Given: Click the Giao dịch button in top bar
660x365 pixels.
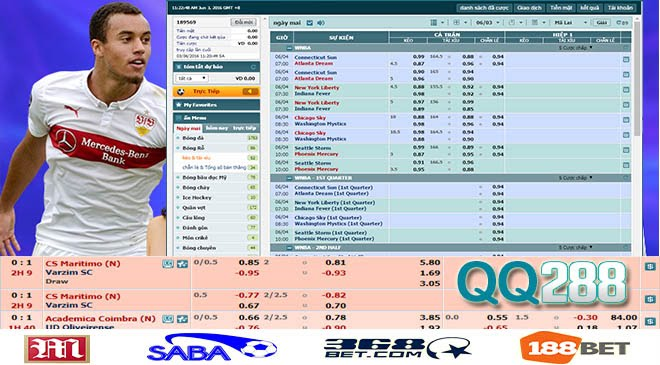Looking at the screenshot, I should tap(529, 8).
